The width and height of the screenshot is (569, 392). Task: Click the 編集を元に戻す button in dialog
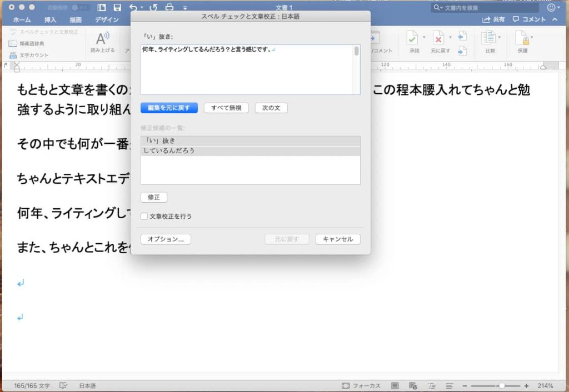(x=169, y=108)
